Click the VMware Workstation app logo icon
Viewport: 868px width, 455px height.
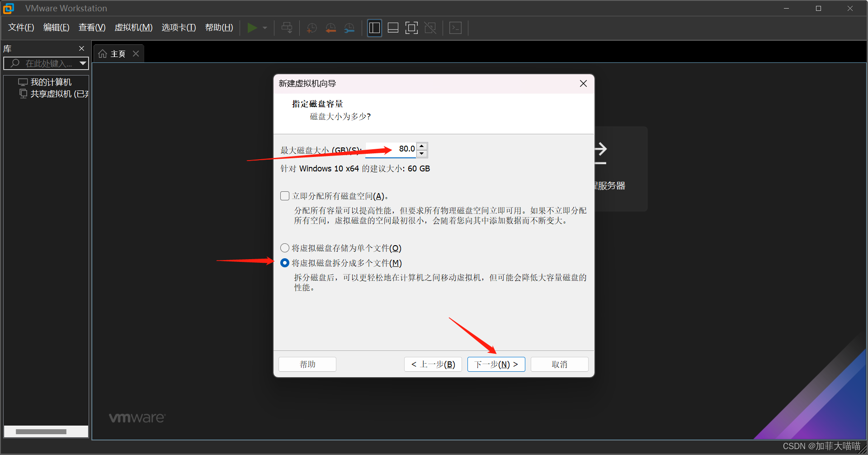[9, 8]
